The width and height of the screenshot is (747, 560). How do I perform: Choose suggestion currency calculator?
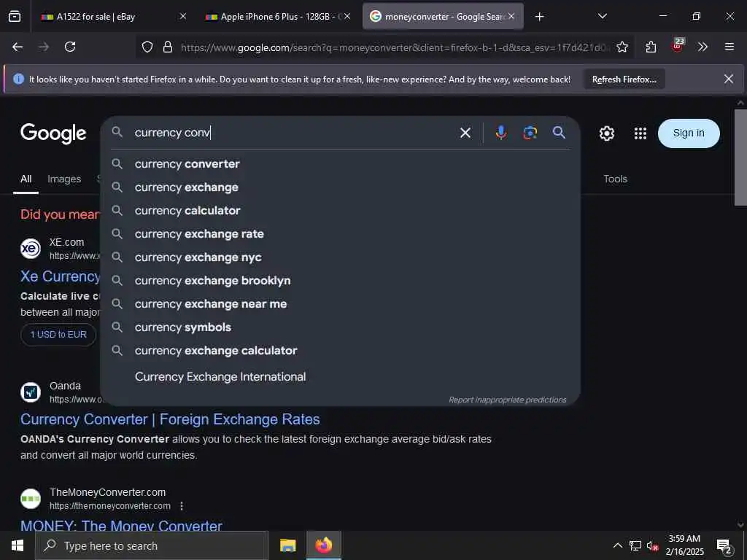pos(340,211)
